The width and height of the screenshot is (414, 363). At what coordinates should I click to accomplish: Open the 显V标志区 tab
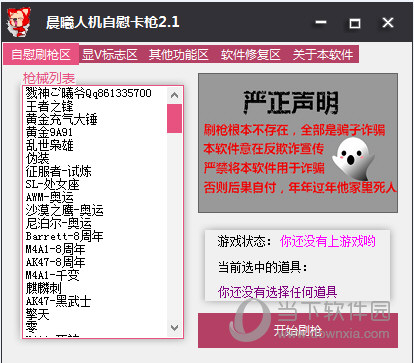pos(110,54)
